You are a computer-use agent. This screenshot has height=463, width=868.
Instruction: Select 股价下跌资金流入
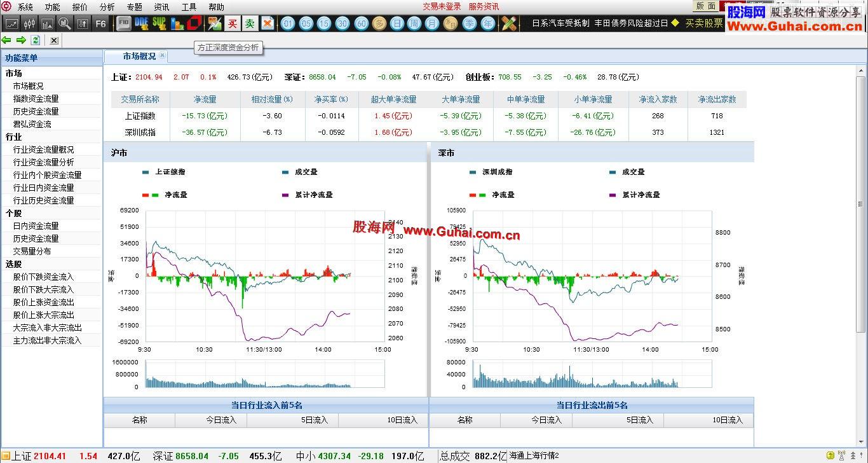pyautogui.click(x=44, y=277)
